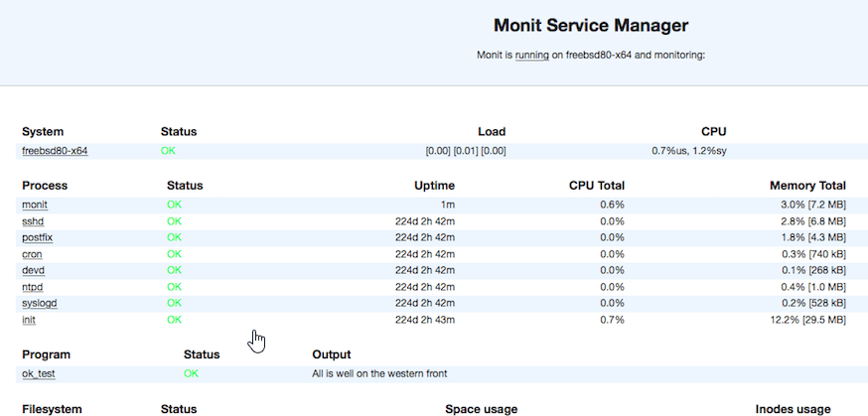This screenshot has width=868, height=416.
Task: Open the monit process details
Action: (x=34, y=205)
